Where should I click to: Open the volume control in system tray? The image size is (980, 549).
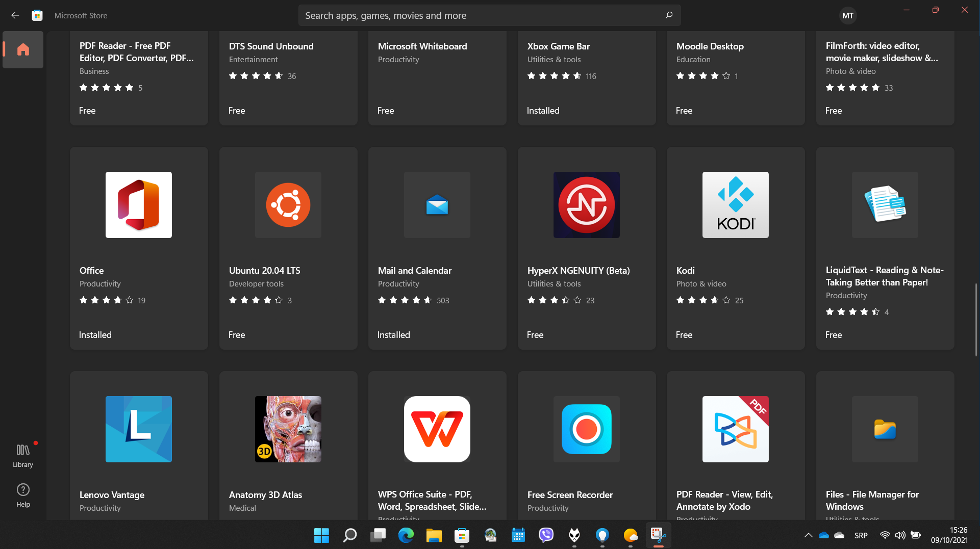(900, 535)
